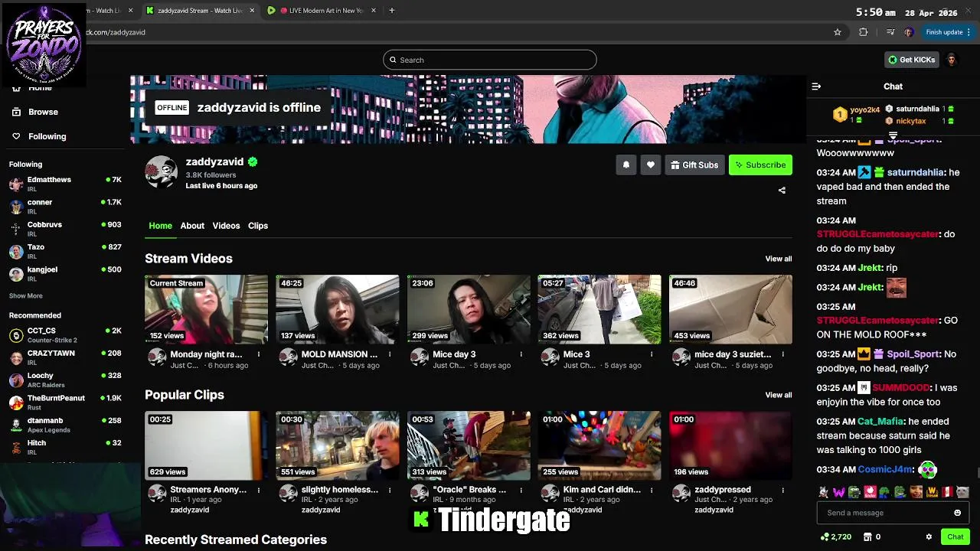Close the zaddyzavid Stream browser tab
Image resolution: width=980 pixels, height=551 pixels.
click(252, 11)
